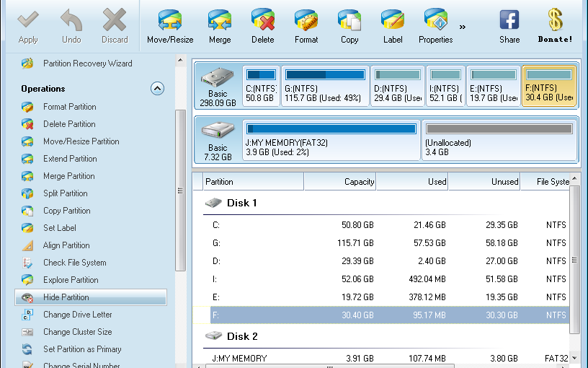Expand more toolbar items with the chevron

pos(463,27)
